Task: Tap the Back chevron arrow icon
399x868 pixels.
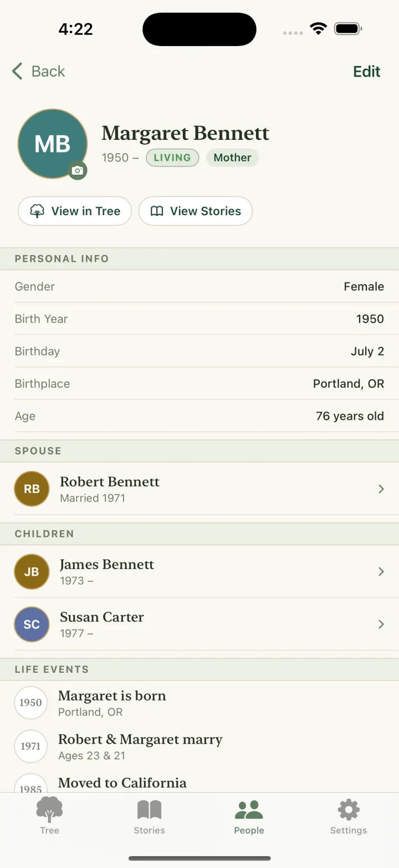Action: pos(18,71)
